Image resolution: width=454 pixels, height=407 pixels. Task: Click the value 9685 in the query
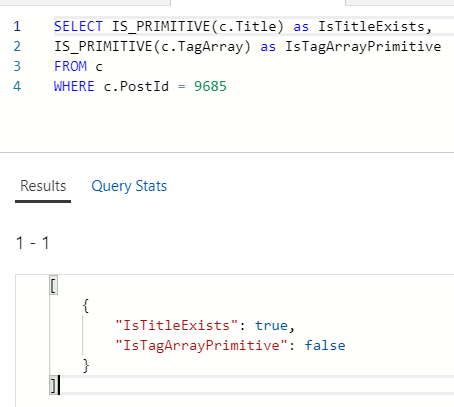[210, 86]
